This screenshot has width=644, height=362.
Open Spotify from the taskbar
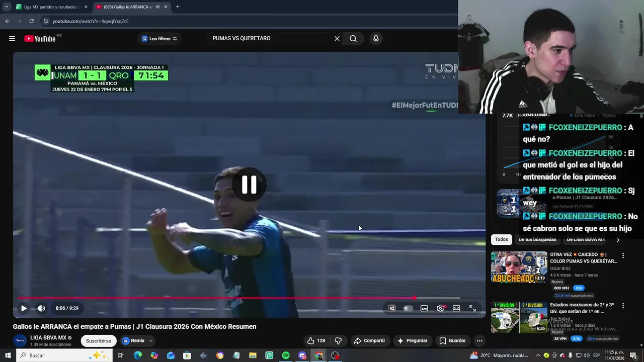286,355
